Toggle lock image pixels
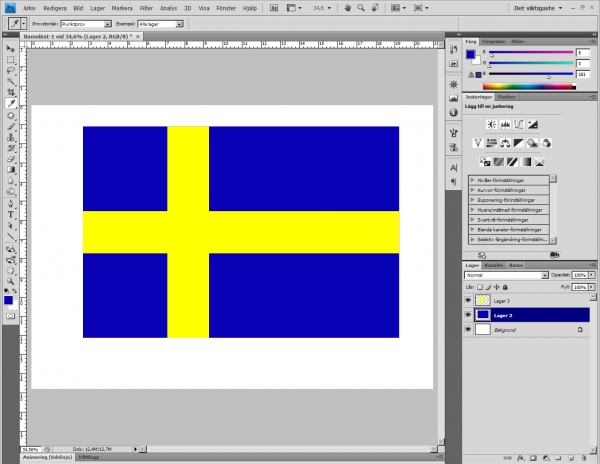The height and width of the screenshot is (464, 600). [x=488, y=287]
